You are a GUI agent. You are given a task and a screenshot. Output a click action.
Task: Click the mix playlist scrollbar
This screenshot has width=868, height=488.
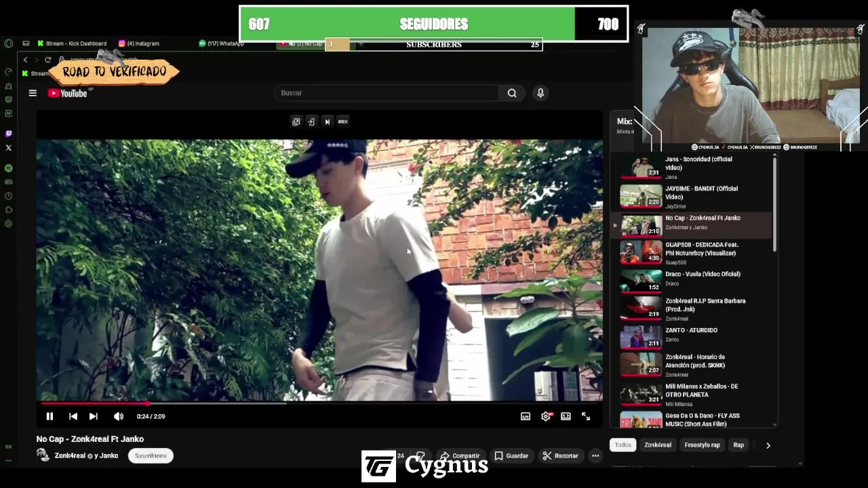pos(774,203)
